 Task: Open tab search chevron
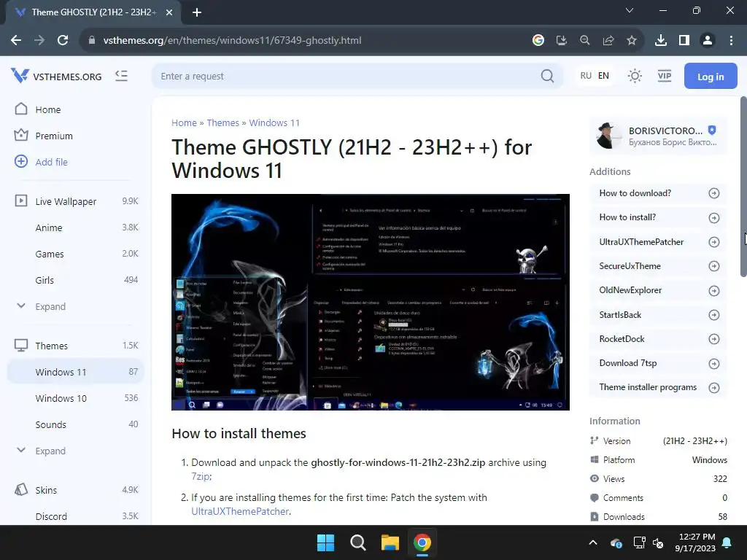(x=629, y=10)
